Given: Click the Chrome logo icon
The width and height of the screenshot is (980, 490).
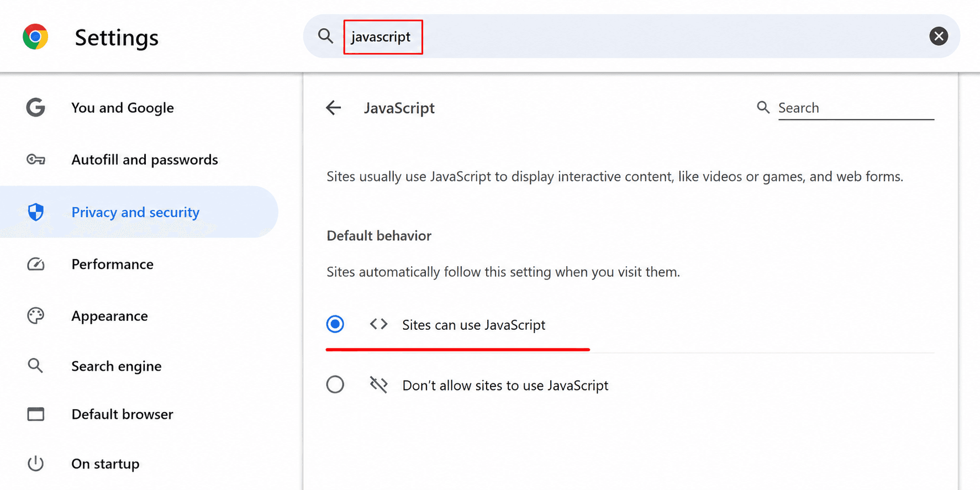Looking at the screenshot, I should [x=35, y=36].
